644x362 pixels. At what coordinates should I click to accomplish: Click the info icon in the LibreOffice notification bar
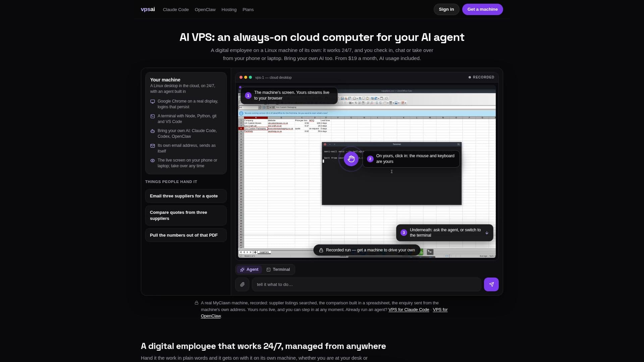pyautogui.click(x=241, y=113)
